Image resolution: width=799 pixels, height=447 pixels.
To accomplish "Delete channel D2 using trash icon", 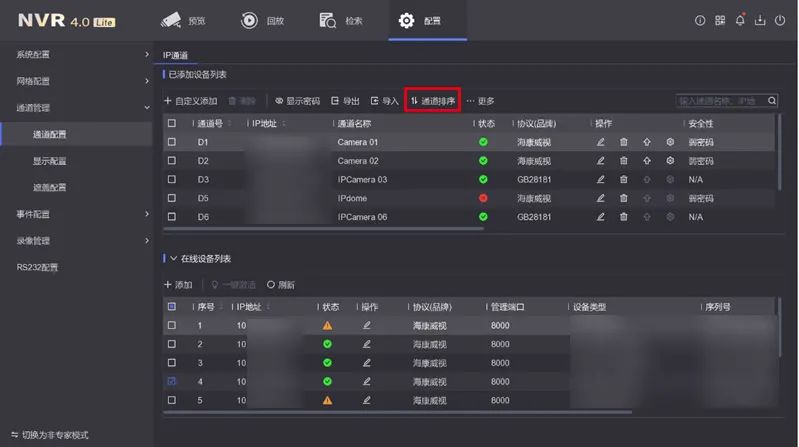I will click(624, 161).
